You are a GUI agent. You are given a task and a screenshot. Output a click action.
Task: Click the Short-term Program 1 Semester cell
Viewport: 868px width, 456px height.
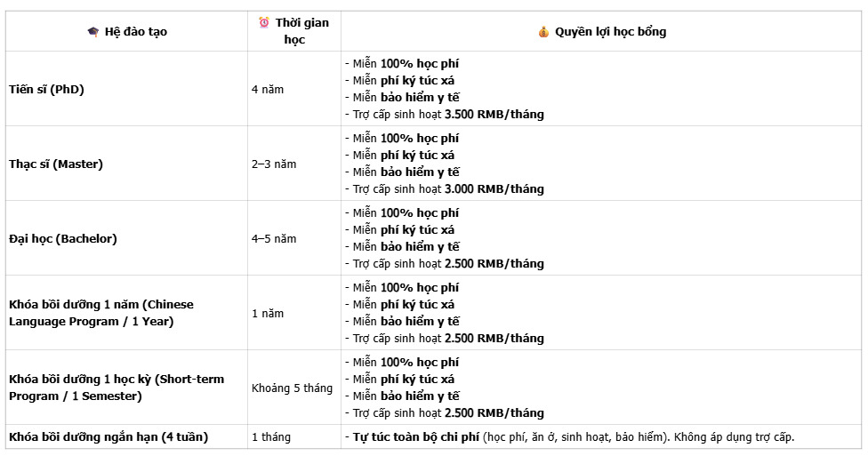pos(116,388)
